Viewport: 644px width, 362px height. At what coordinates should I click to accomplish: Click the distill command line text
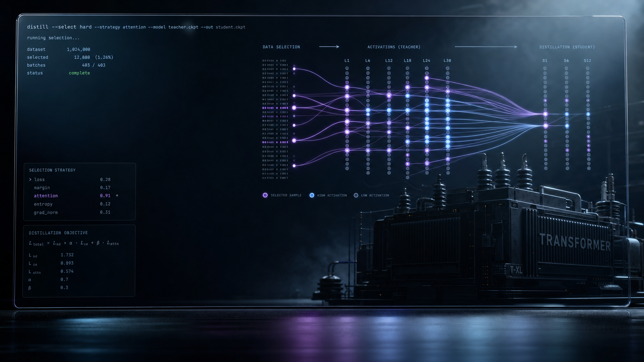136,27
